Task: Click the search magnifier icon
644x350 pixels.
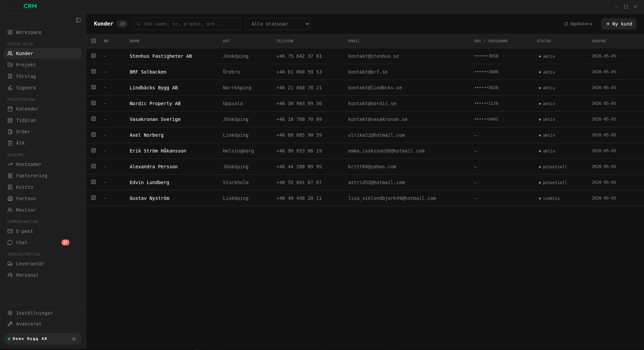Action: [138, 24]
